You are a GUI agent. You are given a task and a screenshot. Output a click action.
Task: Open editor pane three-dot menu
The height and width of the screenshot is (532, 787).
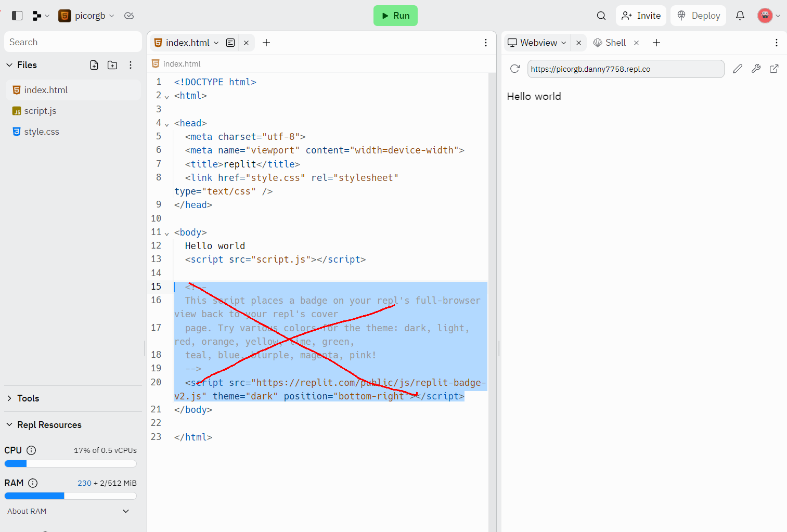pos(486,43)
